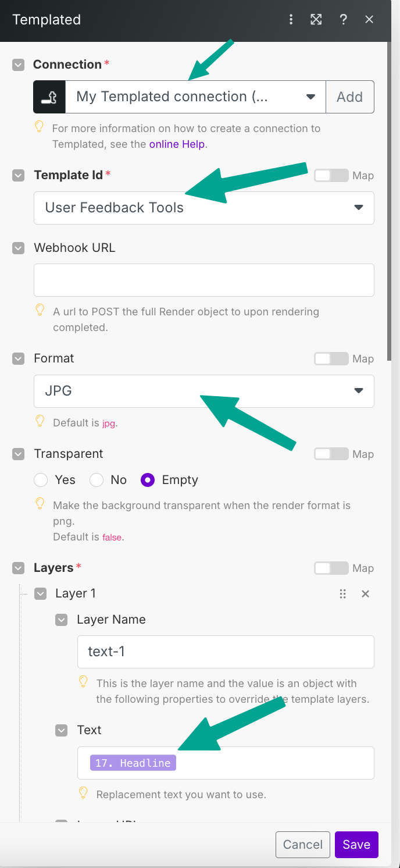Open the online Help link
This screenshot has width=400, height=868.
click(x=177, y=144)
